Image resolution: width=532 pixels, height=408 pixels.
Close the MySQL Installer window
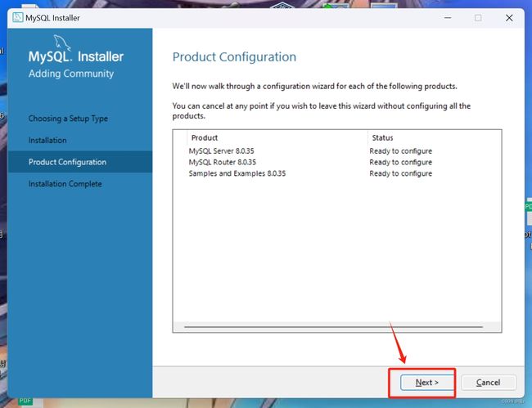point(509,18)
